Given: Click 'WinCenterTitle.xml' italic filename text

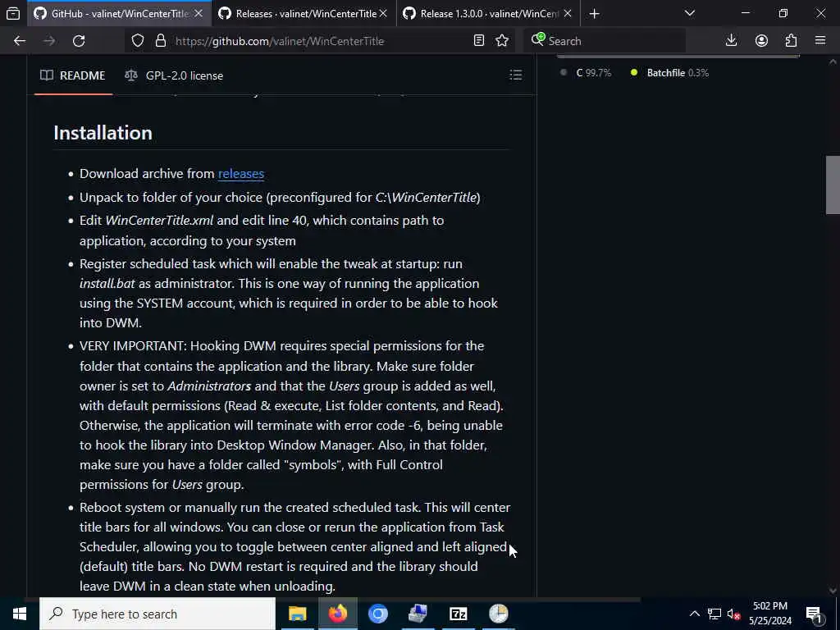Looking at the screenshot, I should pyautogui.click(x=159, y=220).
